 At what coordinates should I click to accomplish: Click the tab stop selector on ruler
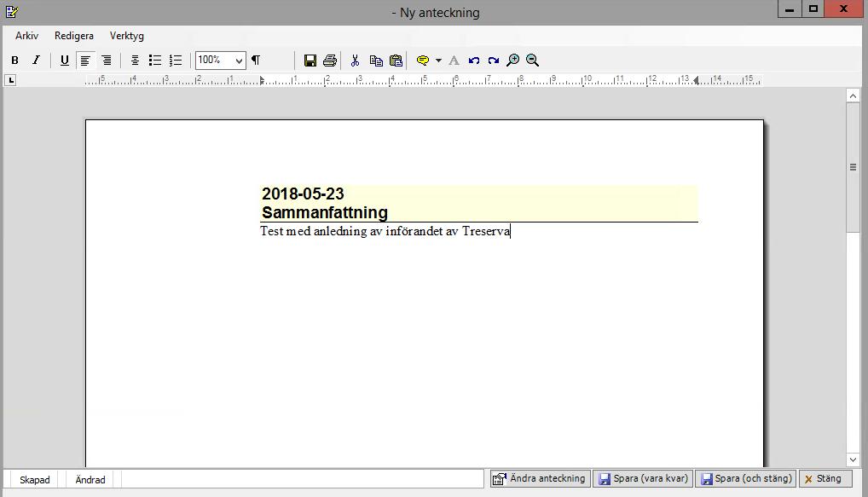click(10, 80)
